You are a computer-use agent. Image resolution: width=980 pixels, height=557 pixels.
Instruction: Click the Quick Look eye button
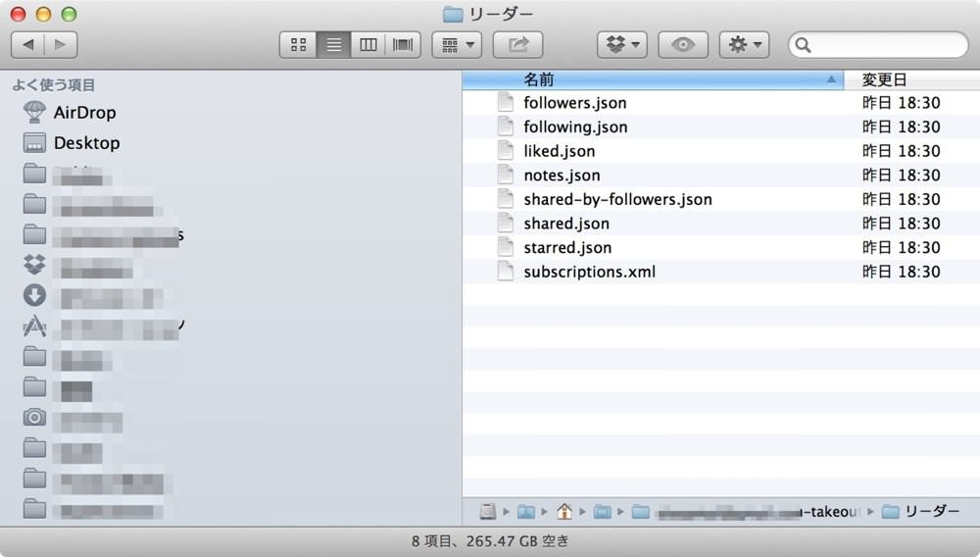click(x=682, y=45)
